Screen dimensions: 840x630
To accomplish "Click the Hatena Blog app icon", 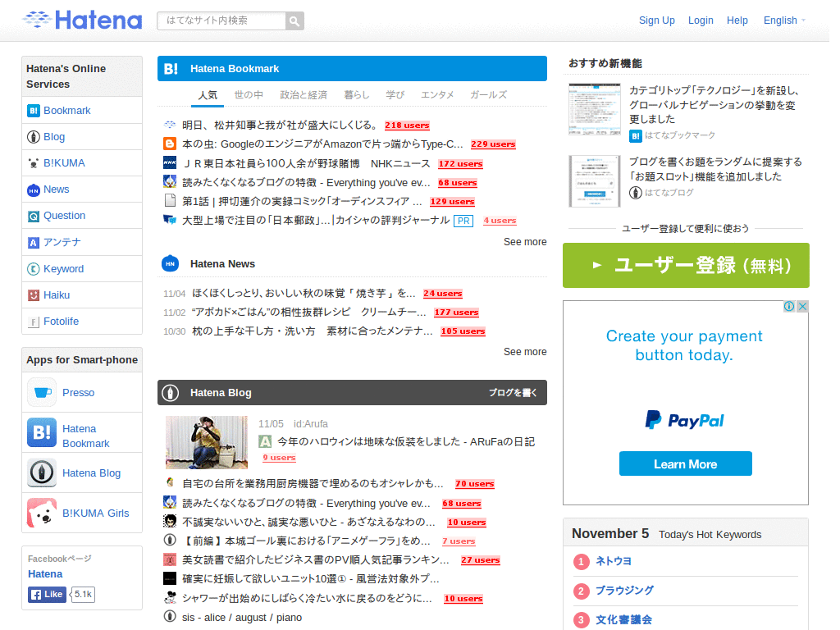I will (42, 472).
